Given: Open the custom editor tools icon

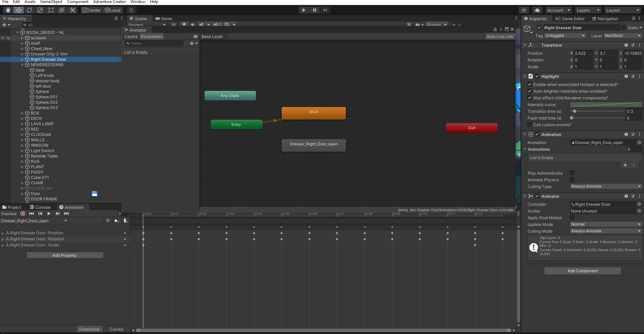Looking at the screenshot, I should [x=72, y=10].
